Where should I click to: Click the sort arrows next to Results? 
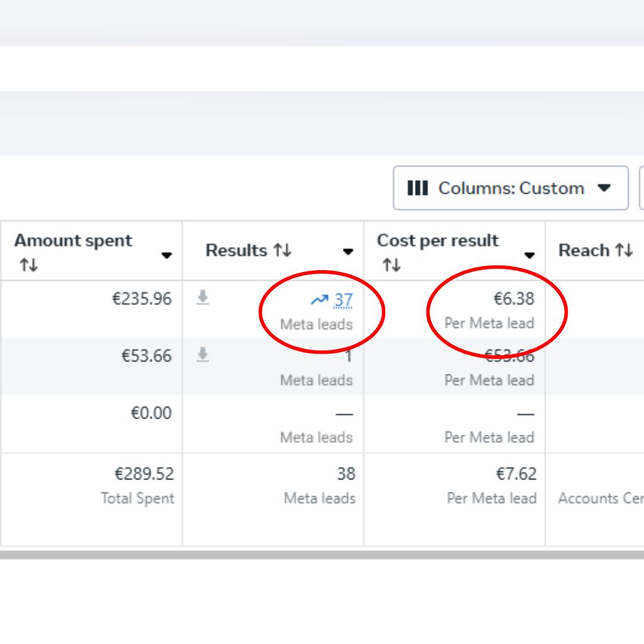tap(283, 250)
